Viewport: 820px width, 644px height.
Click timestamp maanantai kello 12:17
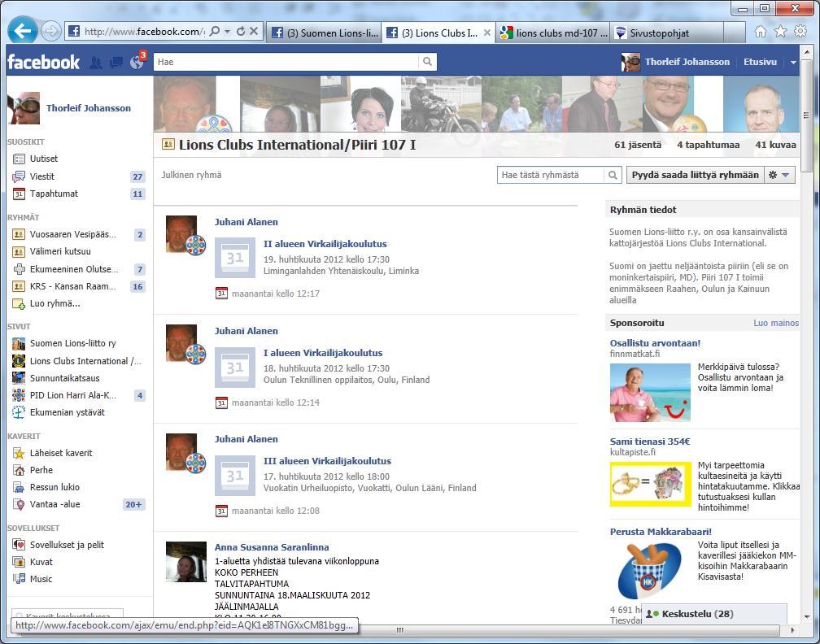coord(276,294)
